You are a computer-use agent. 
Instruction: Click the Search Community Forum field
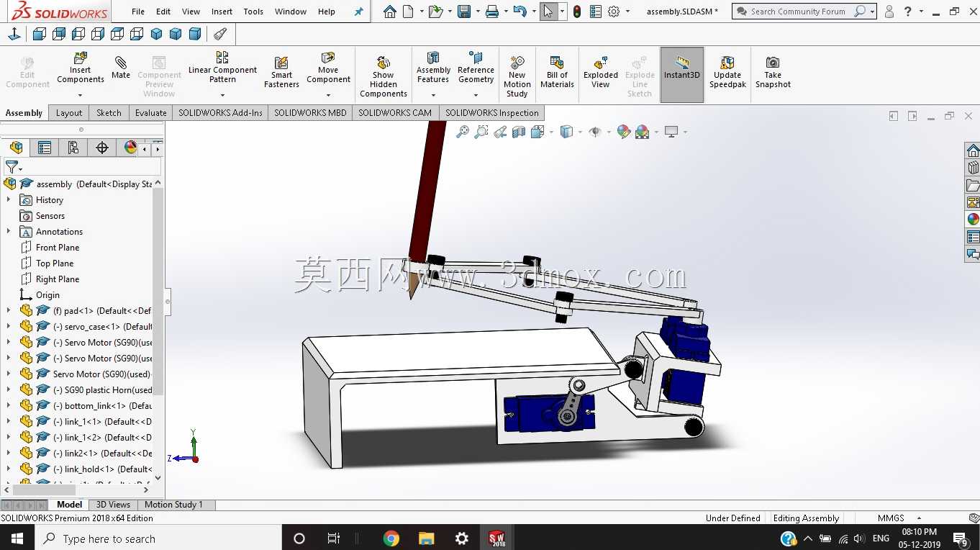click(799, 12)
